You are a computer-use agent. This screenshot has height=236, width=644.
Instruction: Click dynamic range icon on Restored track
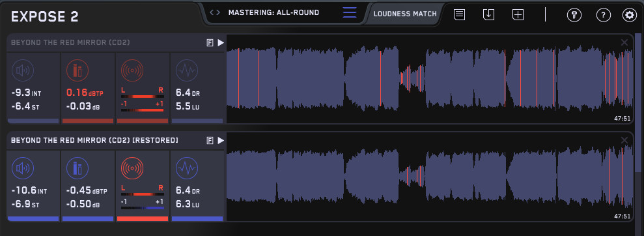(187, 168)
